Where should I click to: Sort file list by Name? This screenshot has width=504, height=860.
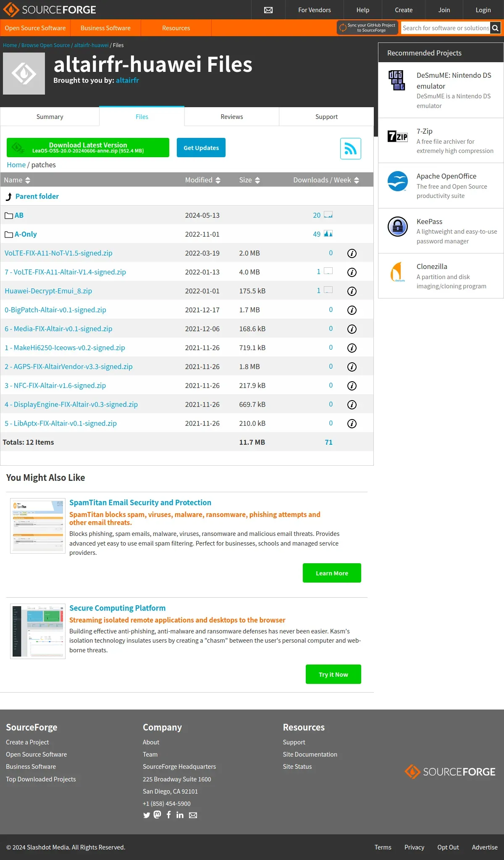[17, 180]
